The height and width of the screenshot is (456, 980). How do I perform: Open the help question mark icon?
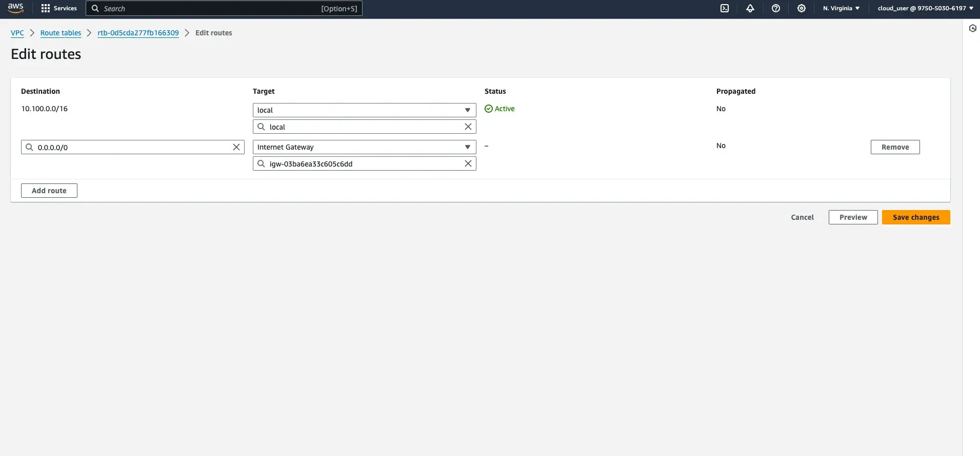click(x=775, y=8)
